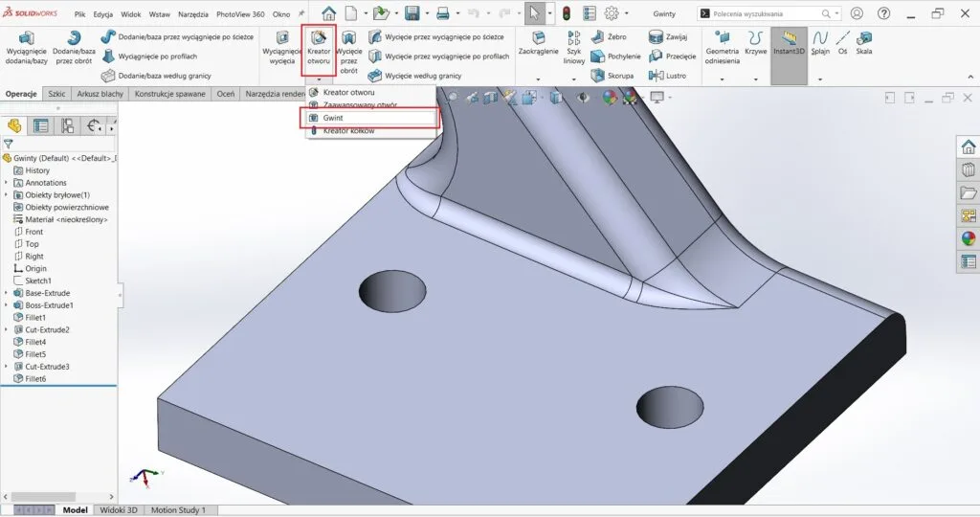
Task: Select the Zaokrąglenie fillet tool
Action: [x=538, y=43]
